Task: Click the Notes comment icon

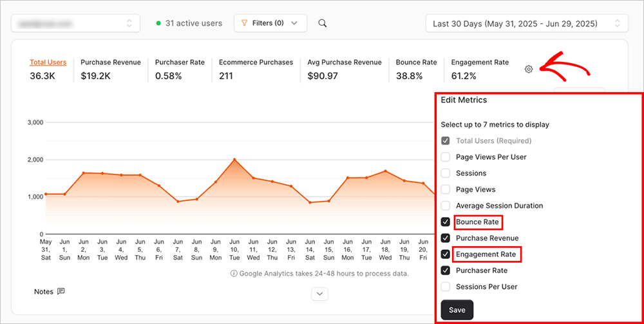Action: point(61,291)
